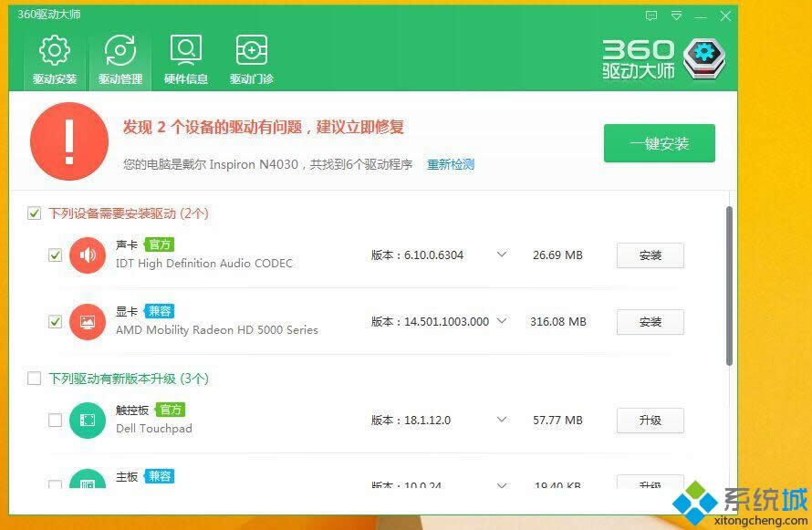The height and width of the screenshot is (530, 812).
Task: Click the 触控板 touchpad device icon
Action: (x=88, y=421)
